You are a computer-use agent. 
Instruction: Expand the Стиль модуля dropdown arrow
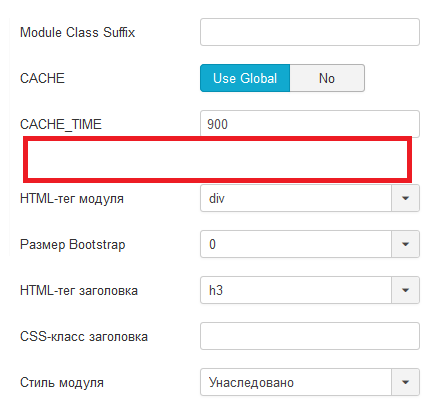point(405,382)
